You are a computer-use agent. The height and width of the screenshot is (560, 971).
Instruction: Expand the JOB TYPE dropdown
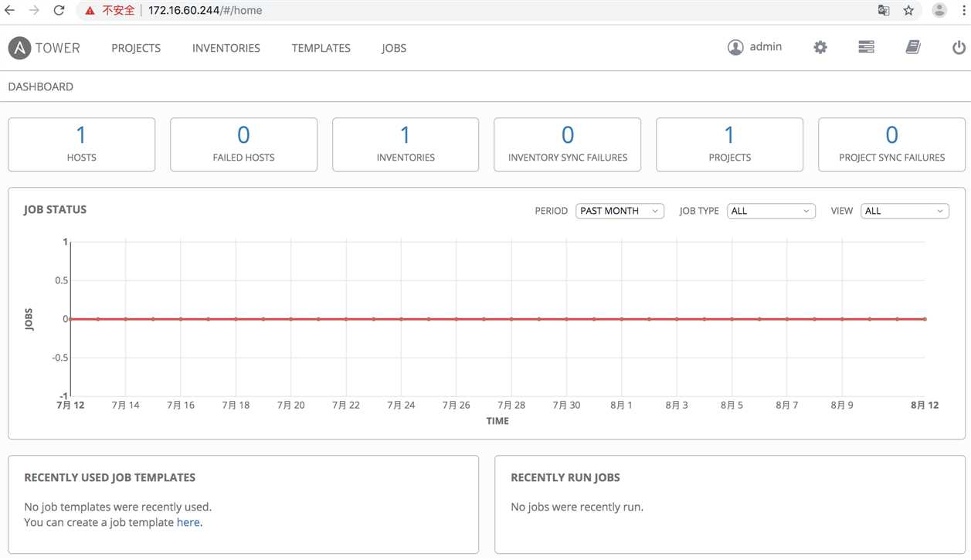click(x=771, y=211)
